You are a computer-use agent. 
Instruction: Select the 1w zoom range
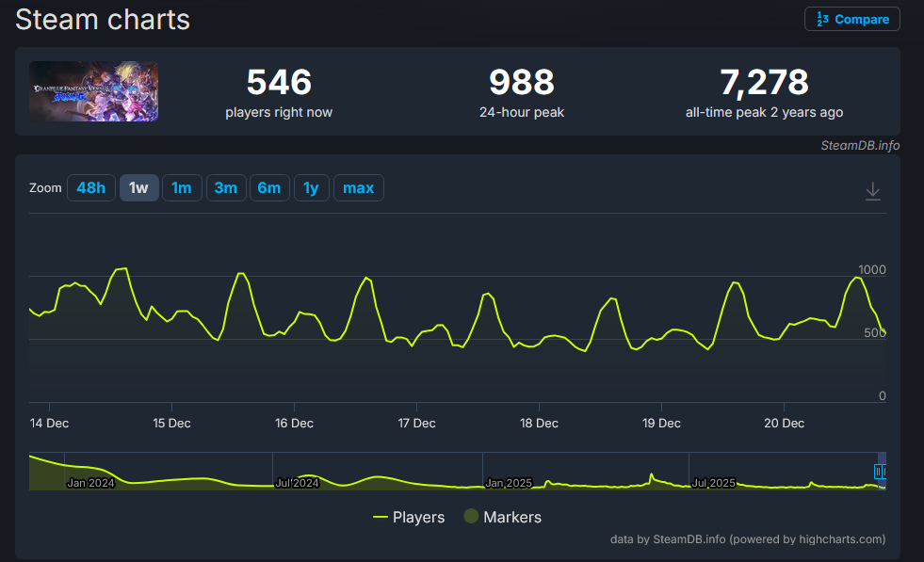pyautogui.click(x=139, y=188)
